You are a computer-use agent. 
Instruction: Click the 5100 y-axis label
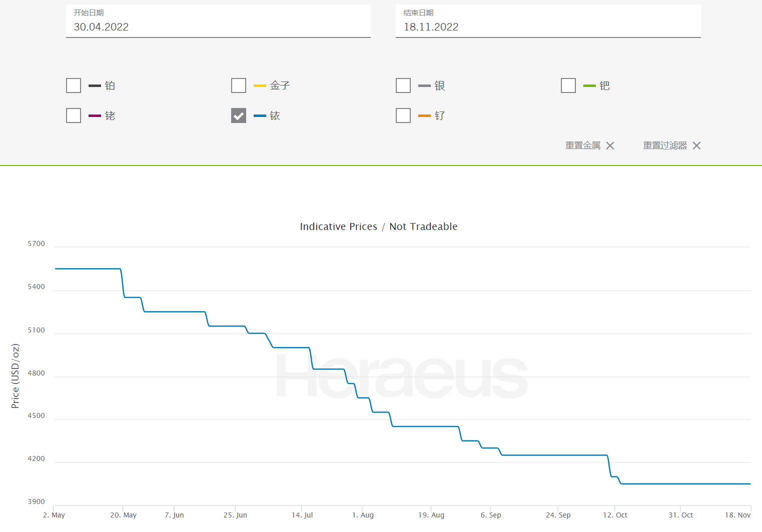[36, 330]
